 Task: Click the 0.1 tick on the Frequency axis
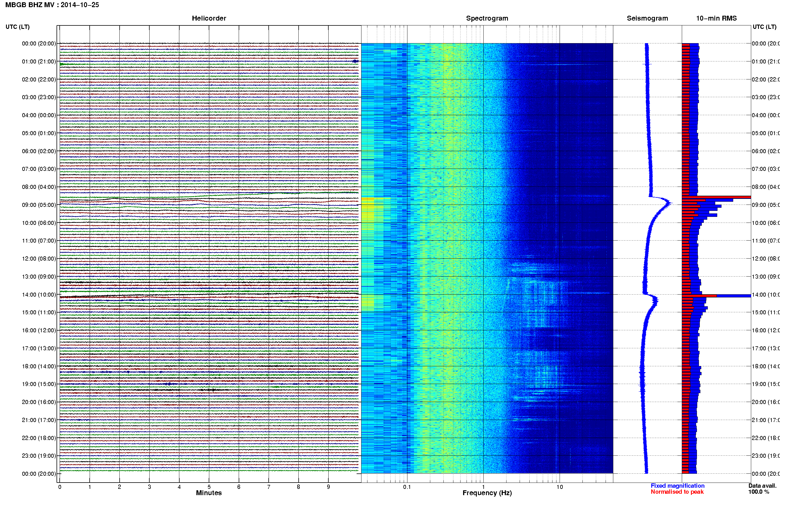click(407, 487)
